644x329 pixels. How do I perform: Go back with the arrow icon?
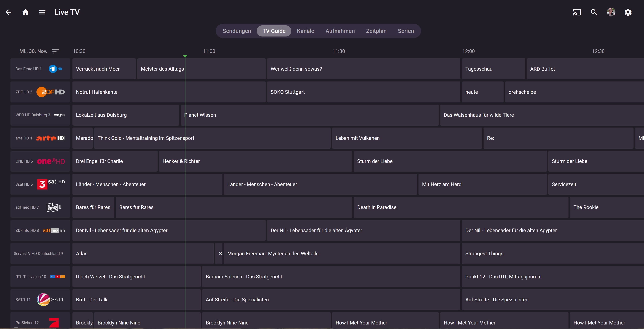(x=8, y=12)
